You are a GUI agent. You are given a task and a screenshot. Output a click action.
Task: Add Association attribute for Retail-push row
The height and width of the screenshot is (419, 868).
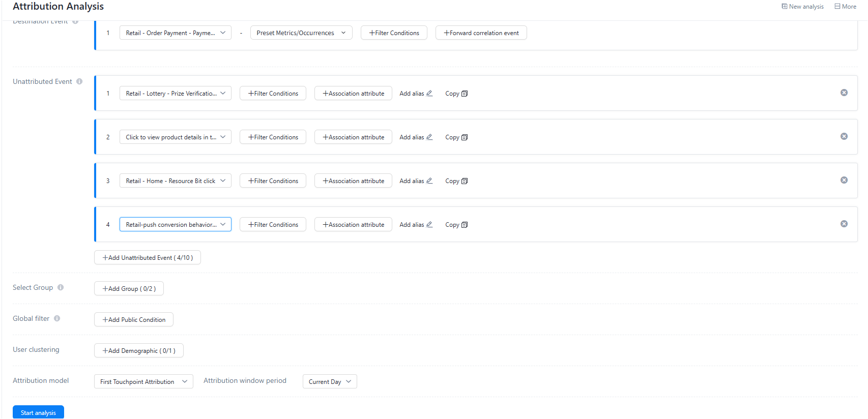coord(353,224)
